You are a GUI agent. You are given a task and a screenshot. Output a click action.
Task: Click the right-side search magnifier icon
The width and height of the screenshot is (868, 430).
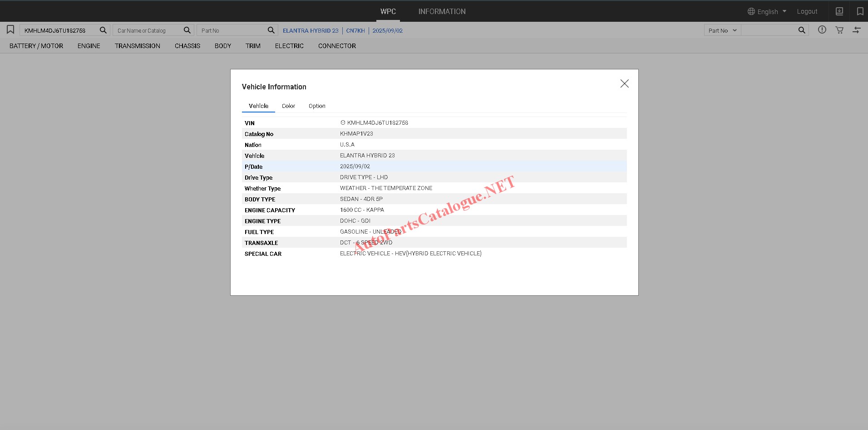(x=802, y=30)
